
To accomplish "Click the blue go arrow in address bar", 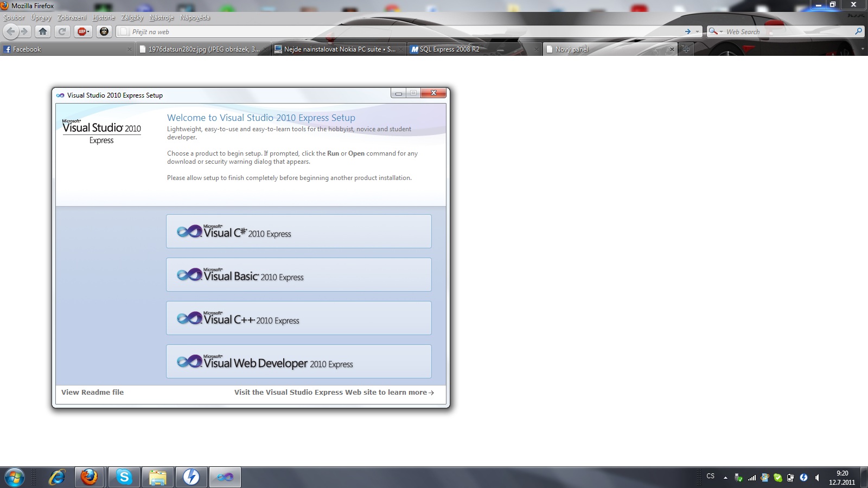I will point(688,31).
